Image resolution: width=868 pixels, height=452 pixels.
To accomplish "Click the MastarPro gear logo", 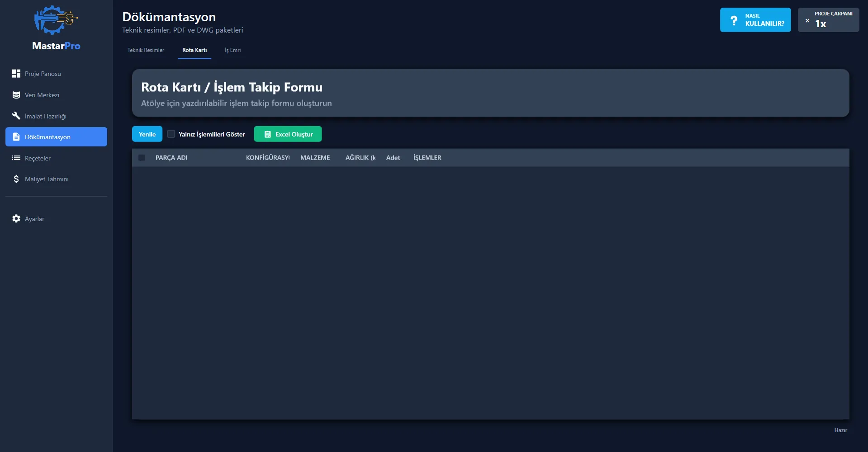I will click(x=56, y=20).
